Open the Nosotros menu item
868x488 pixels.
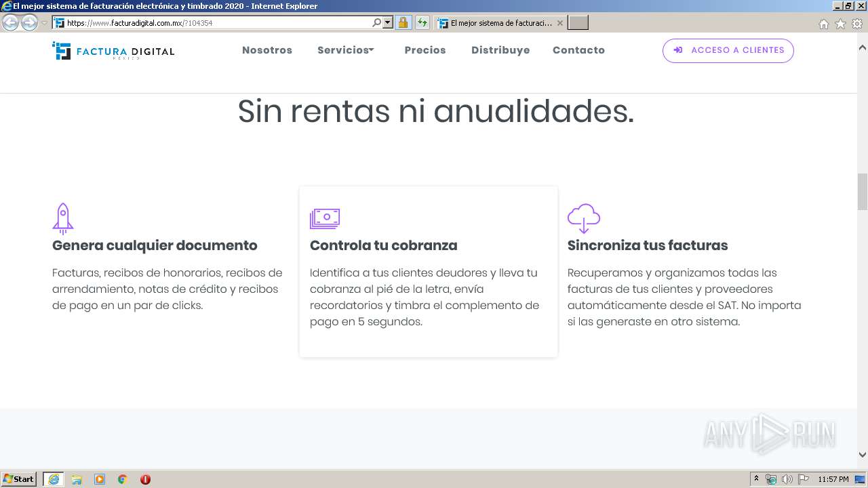(x=267, y=50)
